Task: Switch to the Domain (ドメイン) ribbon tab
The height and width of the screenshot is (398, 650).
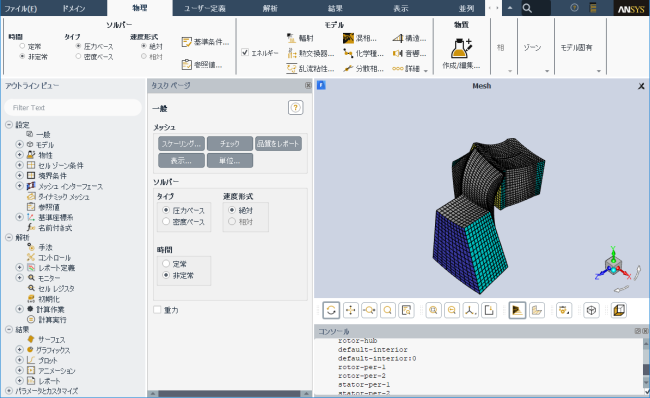Action: pos(74,8)
